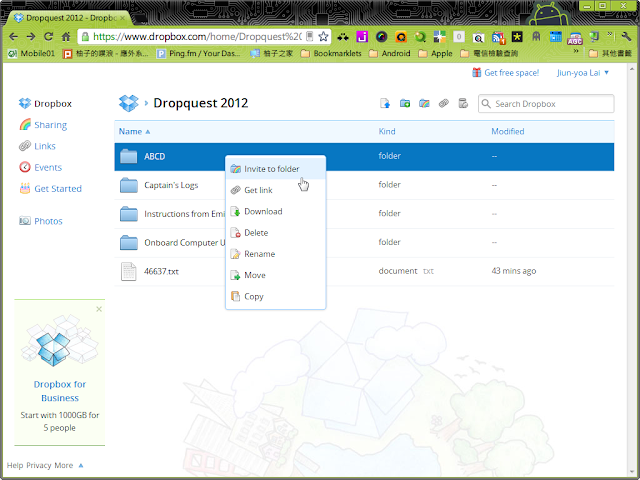The image size is (640, 480).
Task: Click the black star extension icon
Action: (x=517, y=37)
